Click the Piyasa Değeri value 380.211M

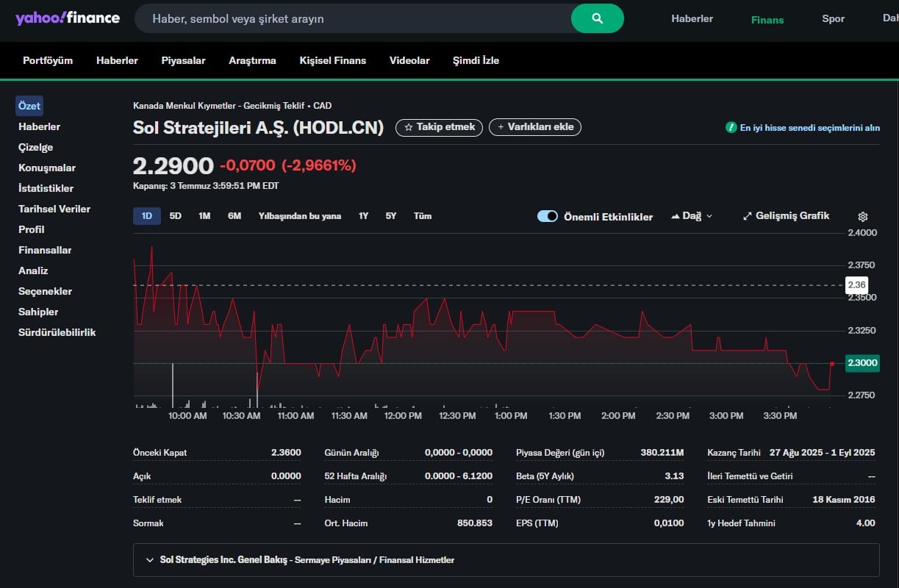coord(662,453)
